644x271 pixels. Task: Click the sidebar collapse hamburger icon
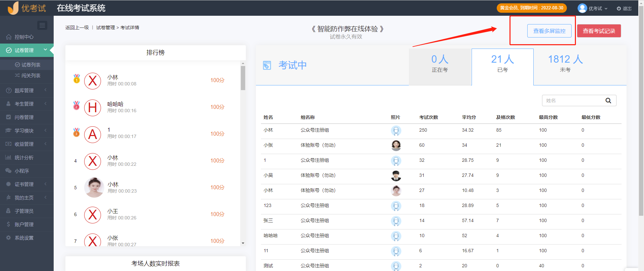(x=42, y=25)
